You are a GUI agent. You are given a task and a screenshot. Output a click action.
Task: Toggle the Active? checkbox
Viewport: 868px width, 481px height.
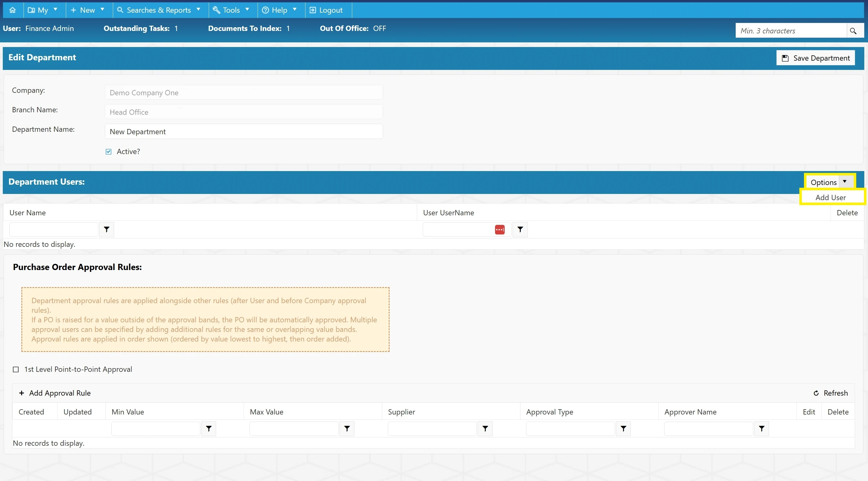pyautogui.click(x=109, y=152)
